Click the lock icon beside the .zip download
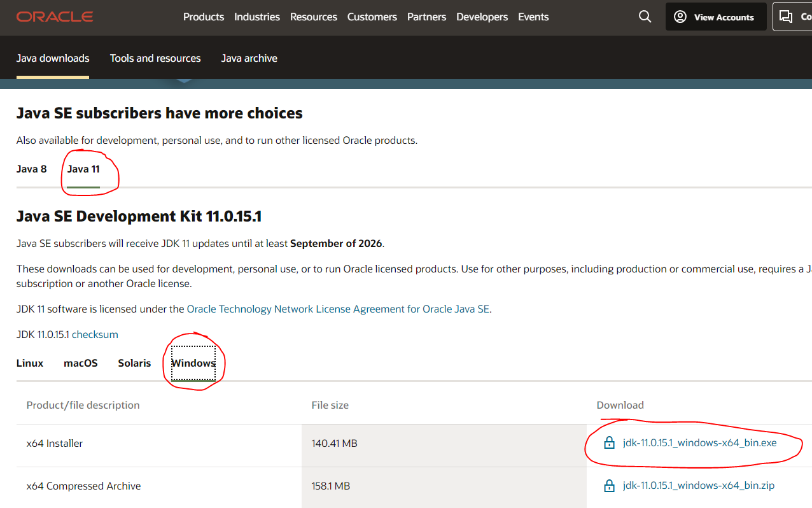The height and width of the screenshot is (508, 812). point(609,486)
